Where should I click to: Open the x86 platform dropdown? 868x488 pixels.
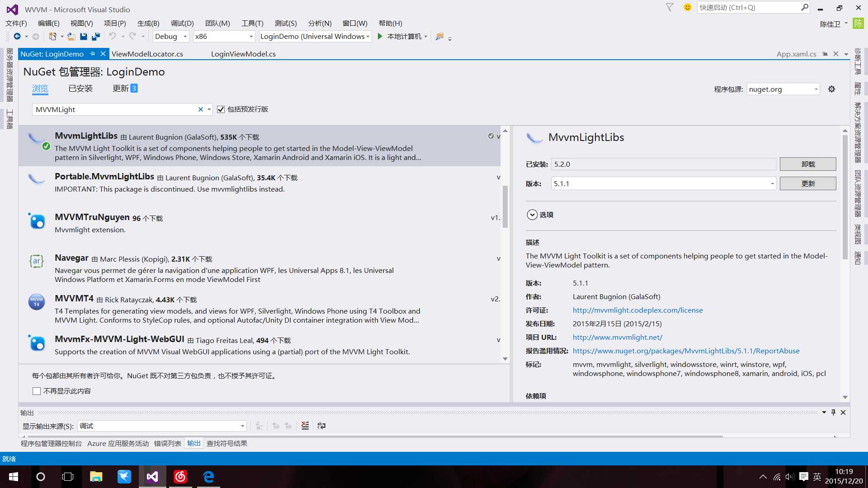(224, 37)
